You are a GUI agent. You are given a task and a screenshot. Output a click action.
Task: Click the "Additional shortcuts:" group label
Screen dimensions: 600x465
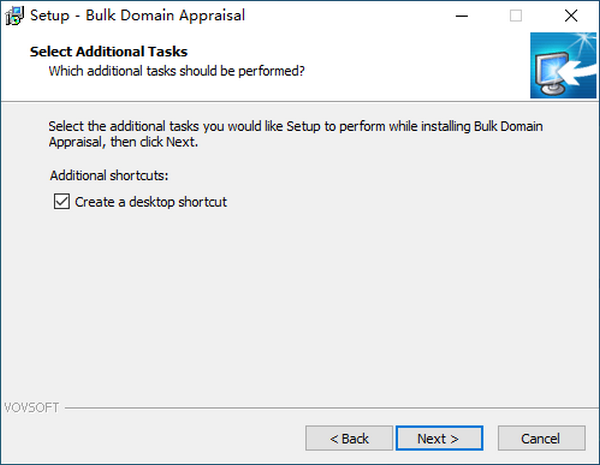pos(109,175)
